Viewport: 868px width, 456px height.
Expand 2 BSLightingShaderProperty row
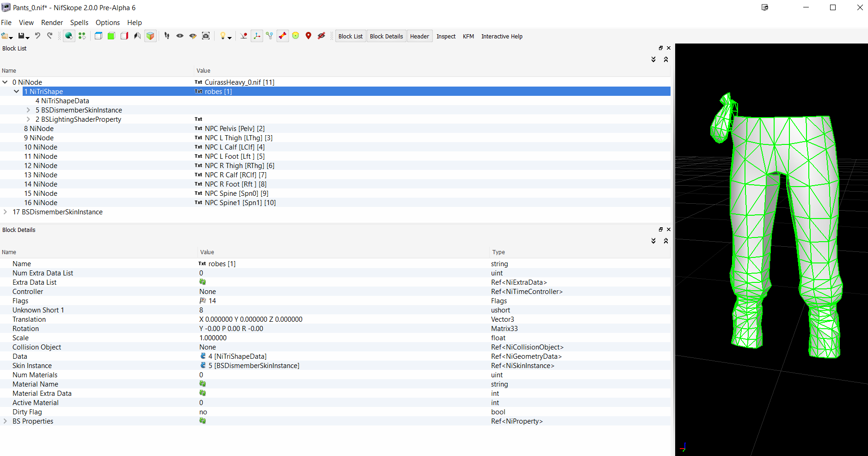pos(28,119)
